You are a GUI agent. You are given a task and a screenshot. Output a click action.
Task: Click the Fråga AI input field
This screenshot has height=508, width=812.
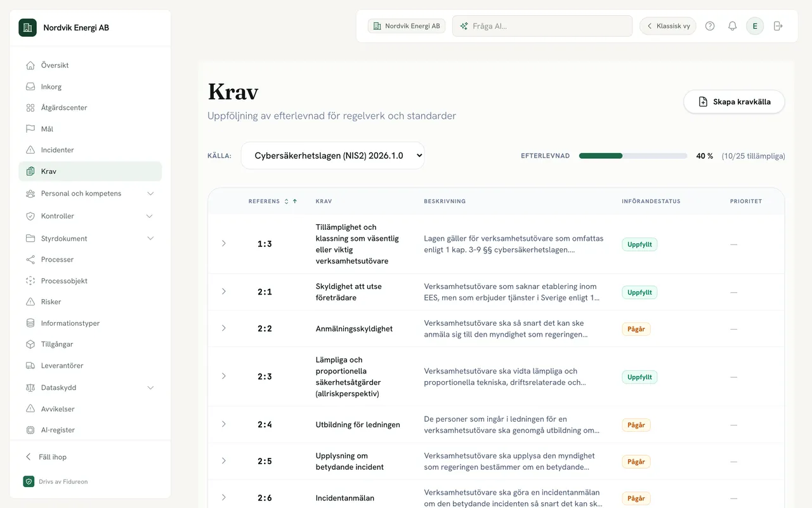point(542,26)
